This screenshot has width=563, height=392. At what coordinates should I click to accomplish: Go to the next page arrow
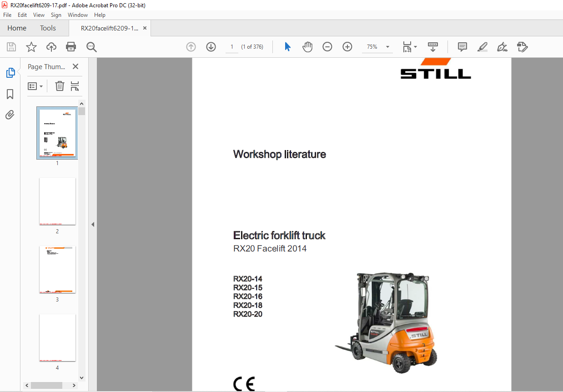[x=211, y=47]
